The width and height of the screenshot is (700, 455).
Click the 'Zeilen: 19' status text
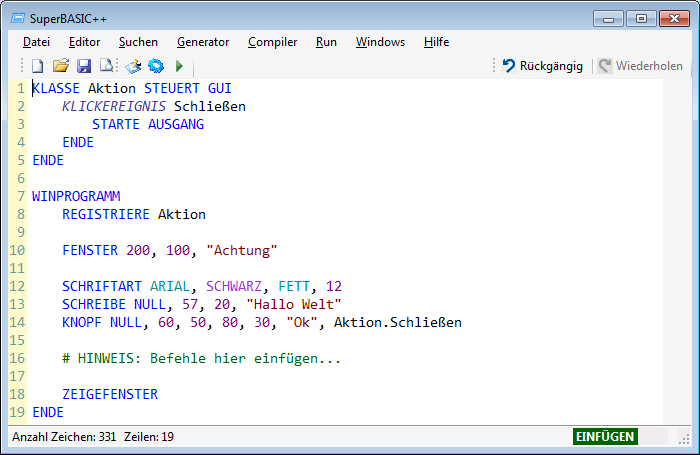click(x=149, y=437)
